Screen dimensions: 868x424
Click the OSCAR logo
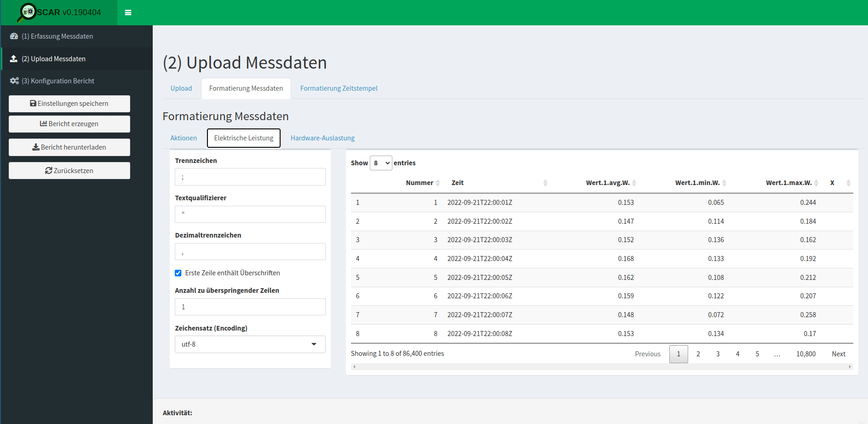(29, 12)
